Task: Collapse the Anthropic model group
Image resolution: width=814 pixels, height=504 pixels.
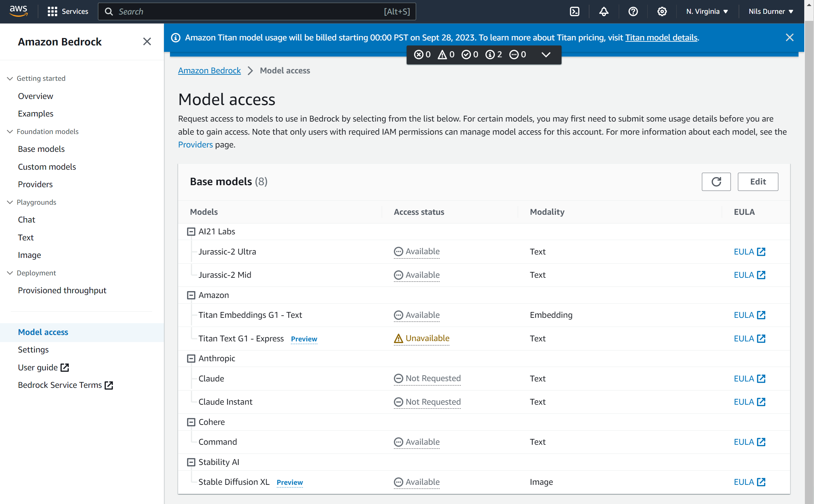Action: point(191,359)
